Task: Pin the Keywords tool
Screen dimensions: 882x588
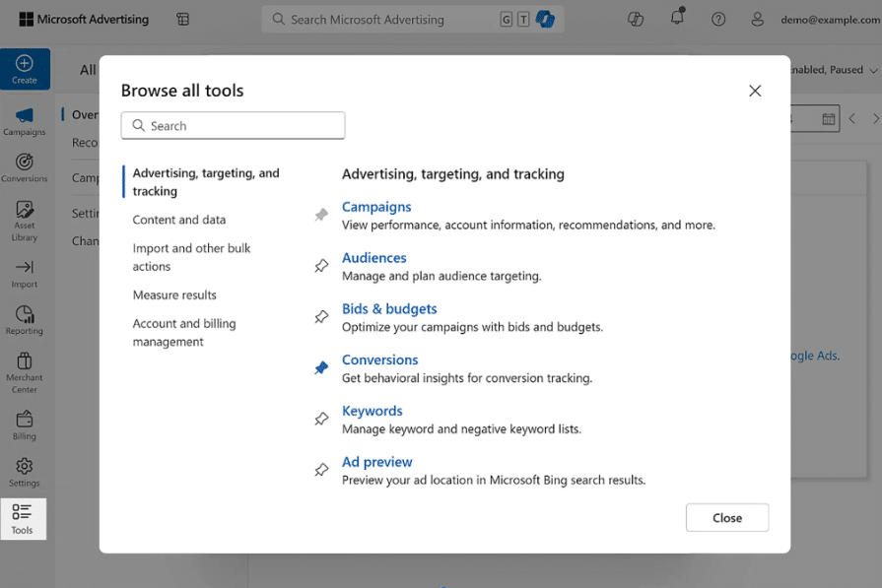Action: pyautogui.click(x=320, y=419)
